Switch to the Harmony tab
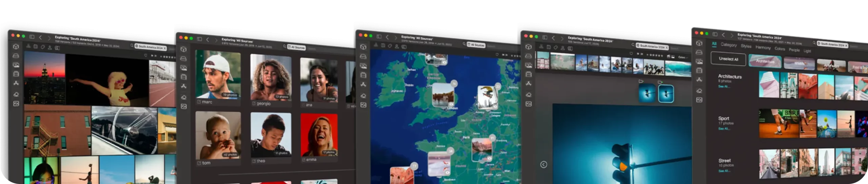Image resolution: width=868 pixels, height=184 pixels. pyautogui.click(x=763, y=48)
